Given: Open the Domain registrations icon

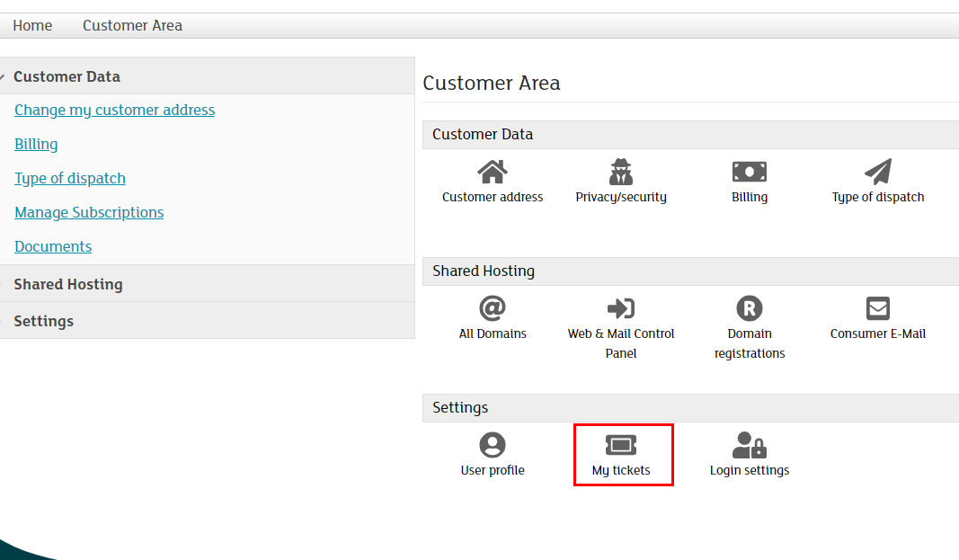Looking at the screenshot, I should pyautogui.click(x=749, y=308).
